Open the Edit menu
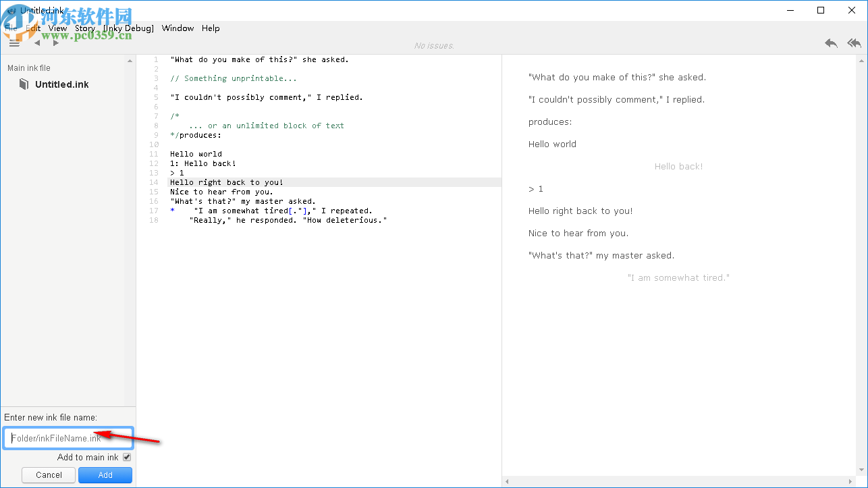The width and height of the screenshot is (868, 488). click(33, 28)
